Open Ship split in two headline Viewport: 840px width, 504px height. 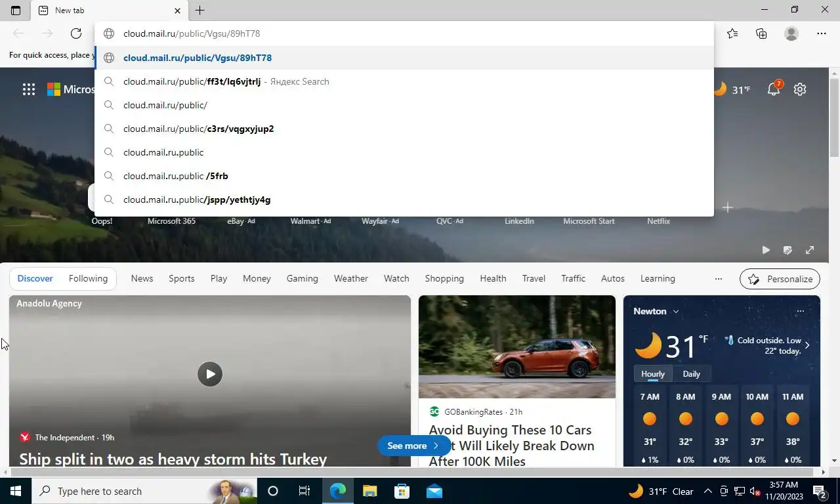coord(173,459)
